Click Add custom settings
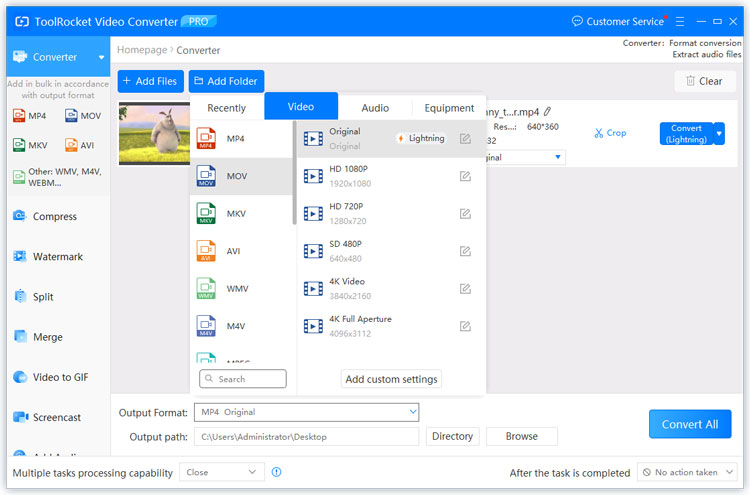The width and height of the screenshot is (750, 495). [x=391, y=379]
